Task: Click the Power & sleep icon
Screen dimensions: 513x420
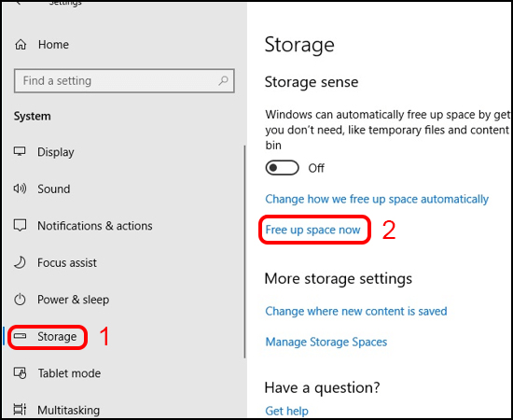Action: 20,300
